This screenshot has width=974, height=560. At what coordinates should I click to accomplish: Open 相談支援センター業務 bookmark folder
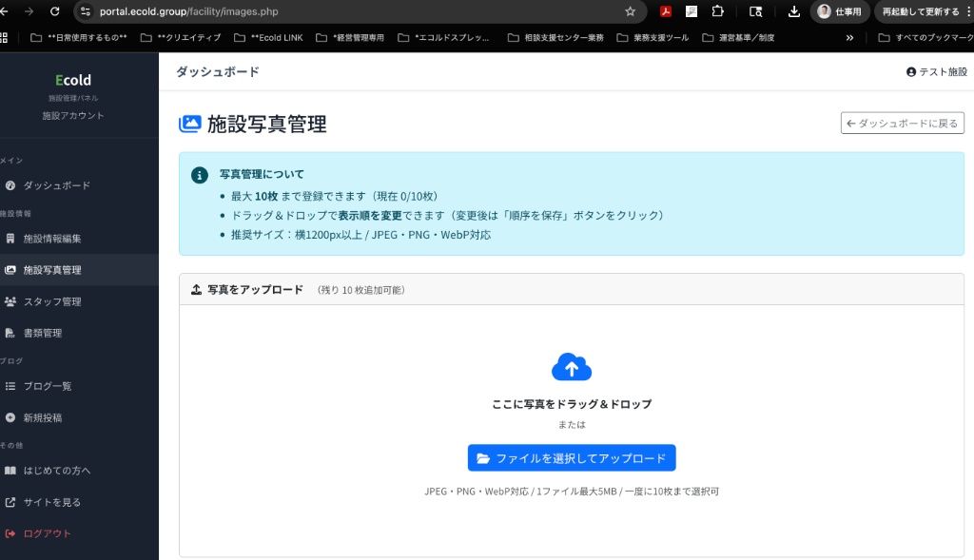click(x=555, y=37)
